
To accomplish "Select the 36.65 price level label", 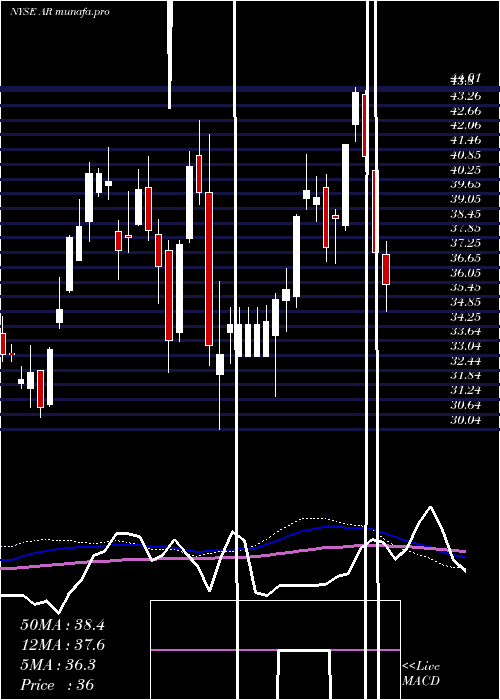I will [x=466, y=258].
